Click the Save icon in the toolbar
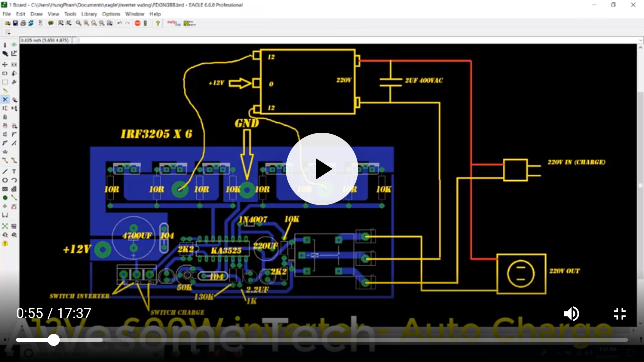The height and width of the screenshot is (362, 644). pos(15,23)
